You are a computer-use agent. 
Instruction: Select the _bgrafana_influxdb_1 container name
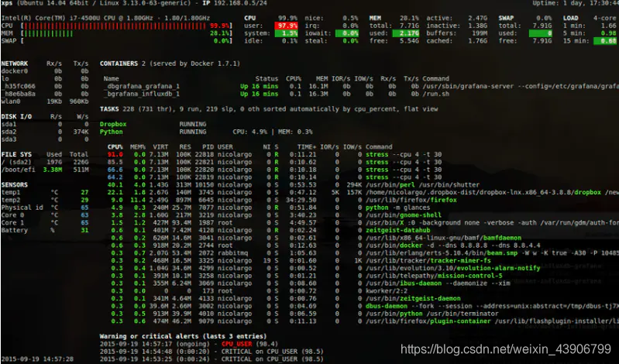[x=142, y=94]
